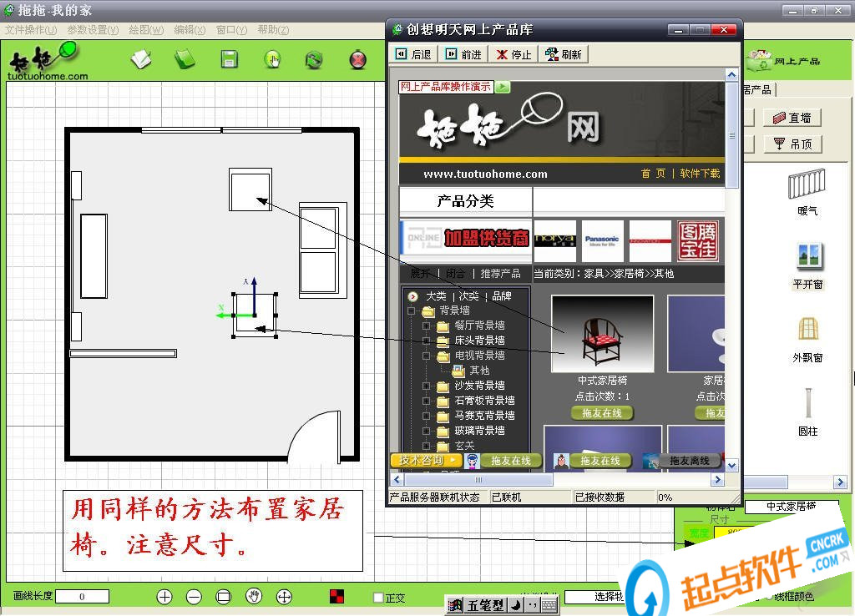
Task: Click the zoom-in plus circle icon
Action: click(x=164, y=597)
